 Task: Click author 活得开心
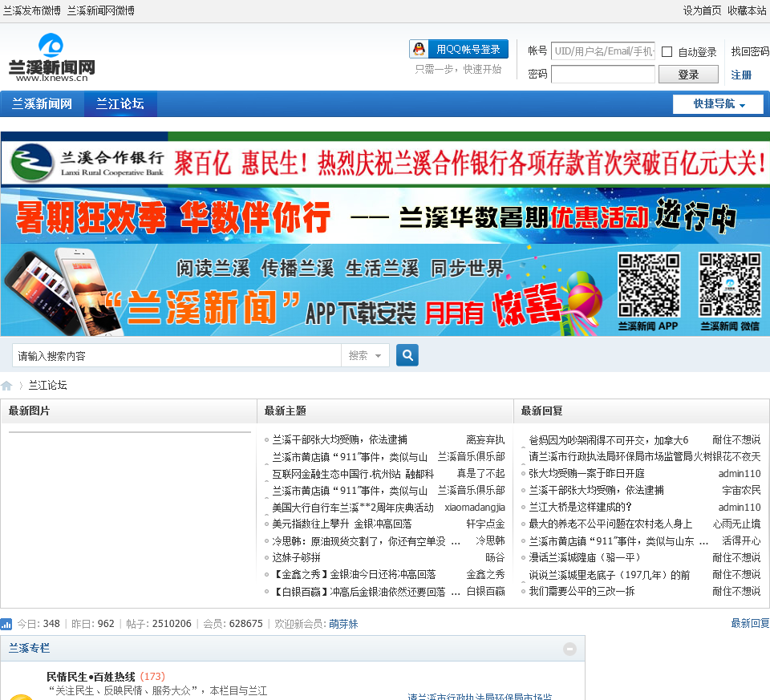pos(741,541)
